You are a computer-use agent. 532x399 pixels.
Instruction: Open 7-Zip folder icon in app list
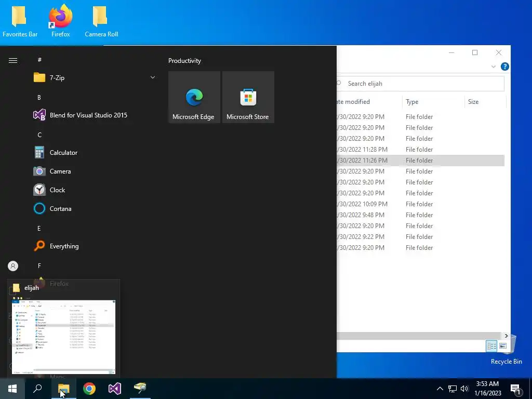pyautogui.click(x=39, y=78)
